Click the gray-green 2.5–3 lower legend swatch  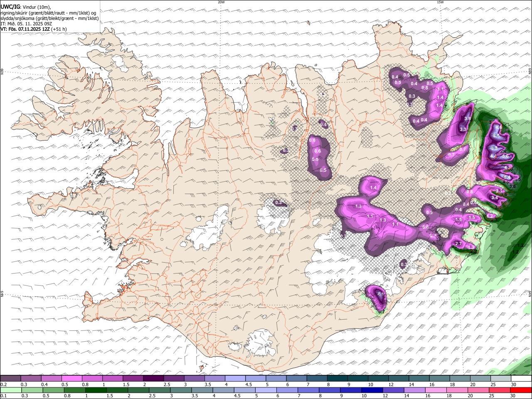click(160, 390)
